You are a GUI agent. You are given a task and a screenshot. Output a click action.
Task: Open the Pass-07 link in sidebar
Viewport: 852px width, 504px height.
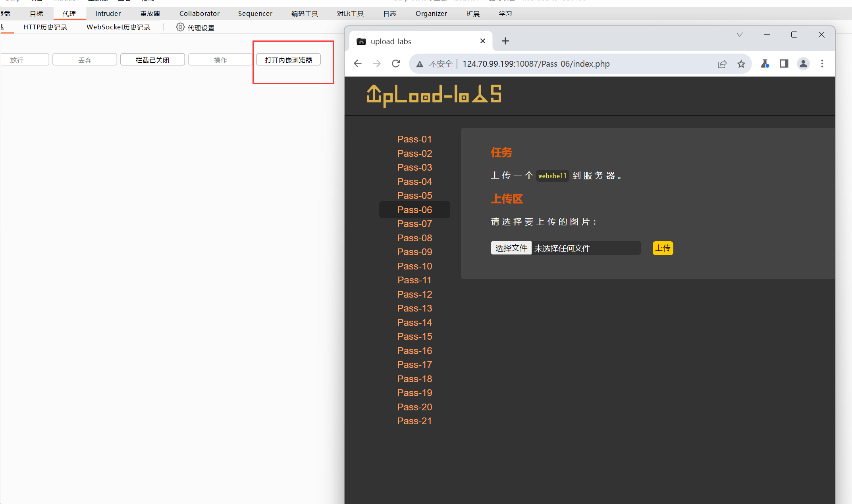[x=414, y=224]
